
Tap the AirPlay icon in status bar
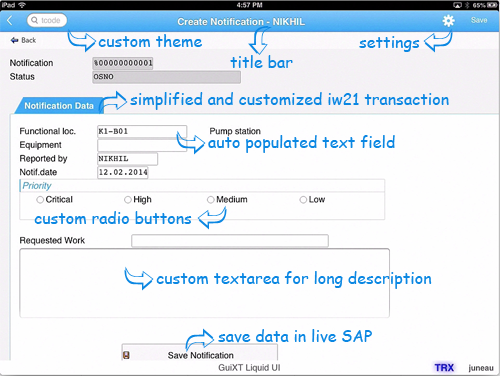click(457, 5)
